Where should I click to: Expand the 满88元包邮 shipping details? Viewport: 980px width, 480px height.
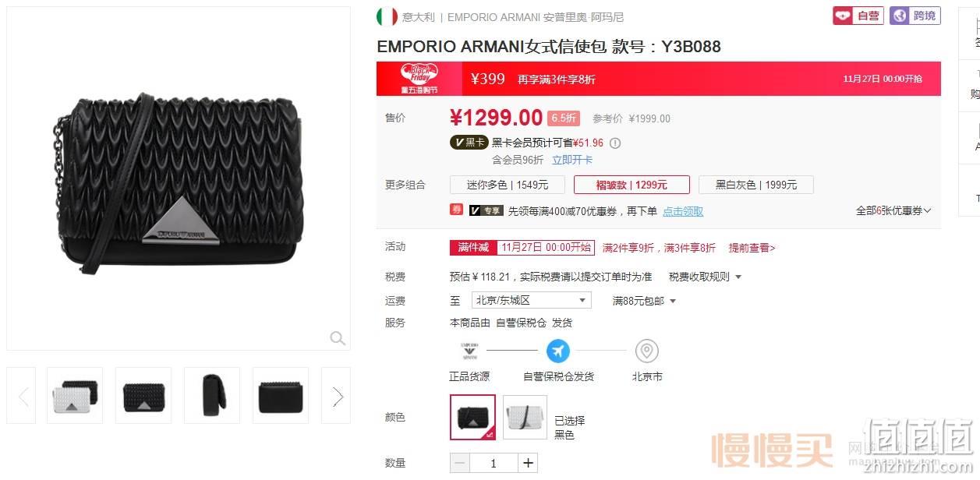[644, 301]
